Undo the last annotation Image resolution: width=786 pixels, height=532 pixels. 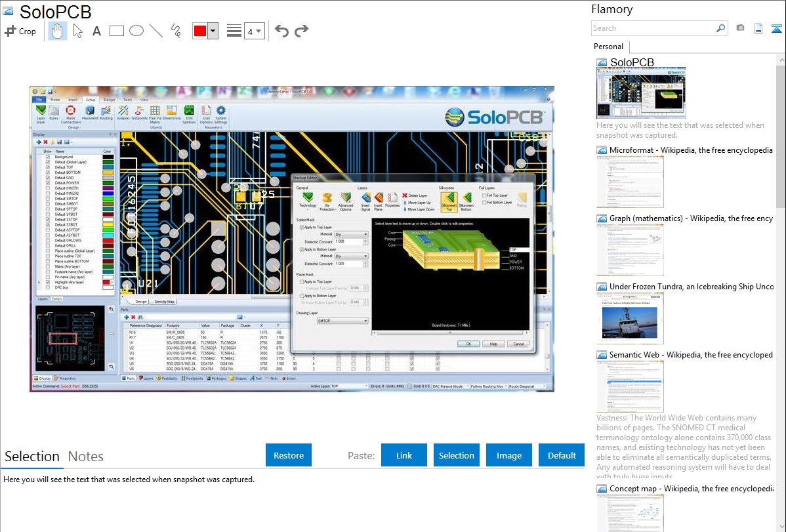pos(281,31)
